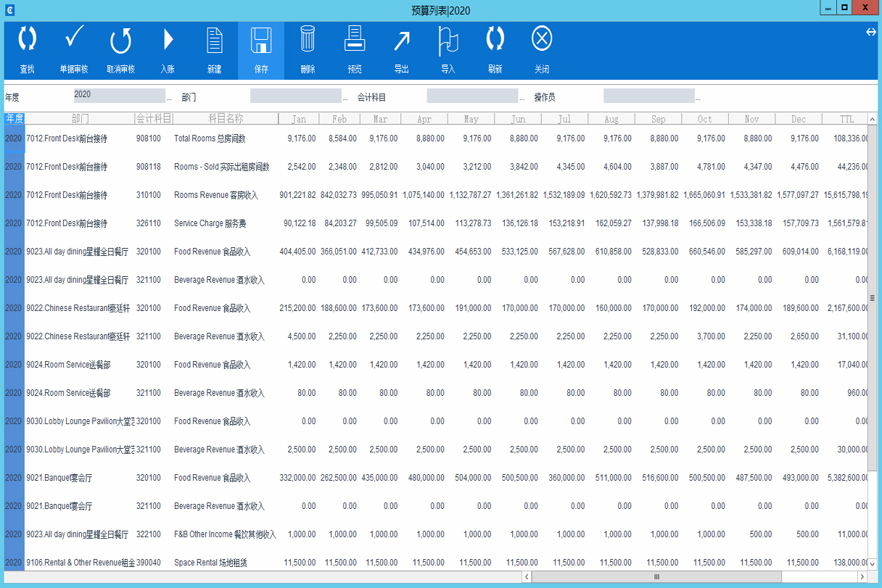Click the 取消审核 undo approval icon
The height and width of the screenshot is (588, 882).
120,42
